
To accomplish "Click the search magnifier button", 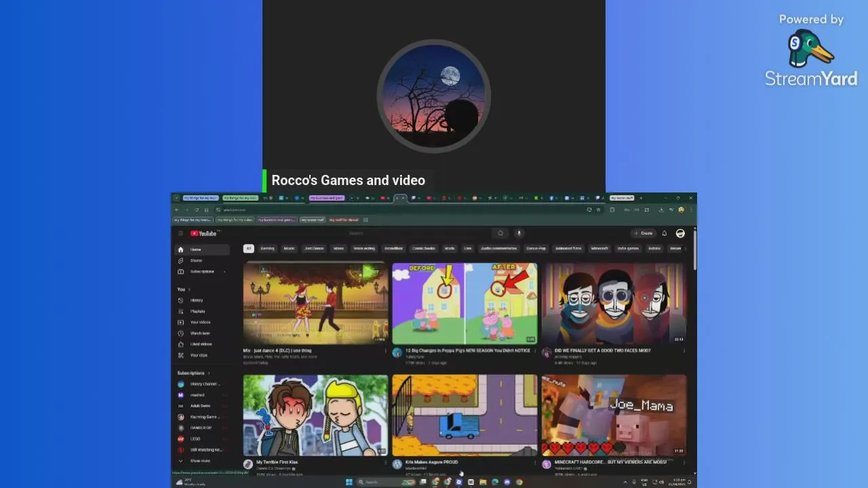I will click(x=500, y=233).
